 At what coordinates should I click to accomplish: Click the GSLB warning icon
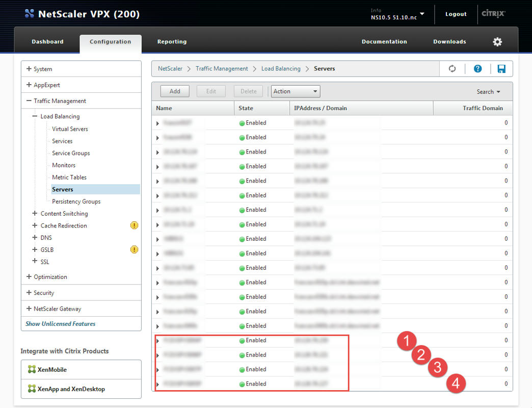coord(134,249)
